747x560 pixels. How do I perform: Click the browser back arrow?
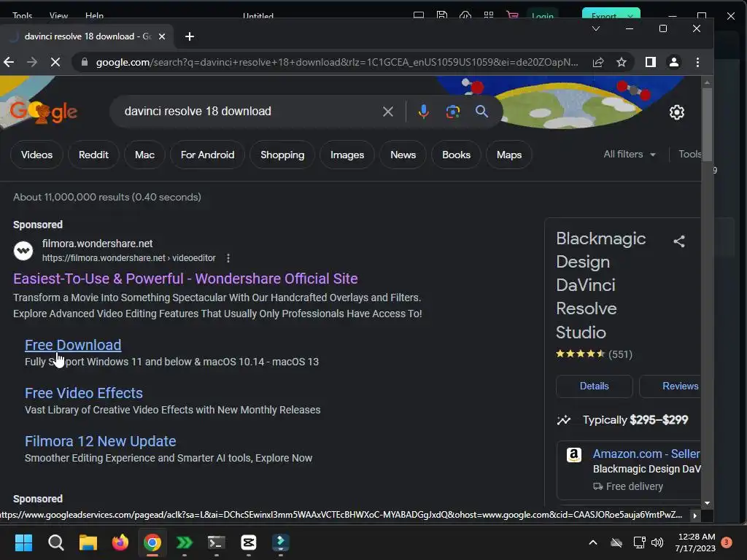[x=9, y=62]
